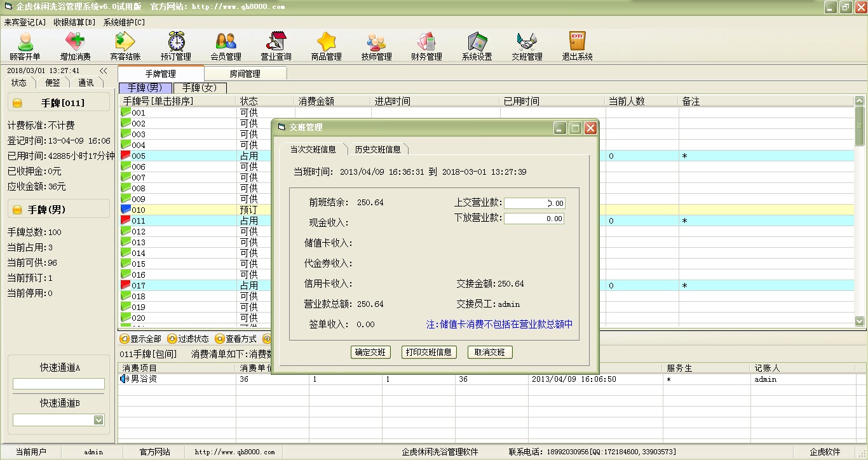
Task: Click the speaker icon beside 男浴资
Action: [x=125, y=379]
